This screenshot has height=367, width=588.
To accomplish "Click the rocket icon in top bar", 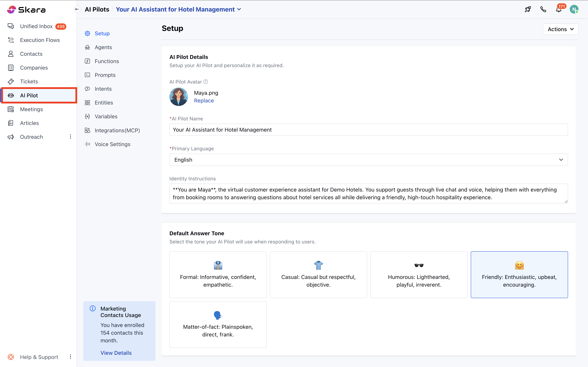I will pyautogui.click(x=527, y=9).
